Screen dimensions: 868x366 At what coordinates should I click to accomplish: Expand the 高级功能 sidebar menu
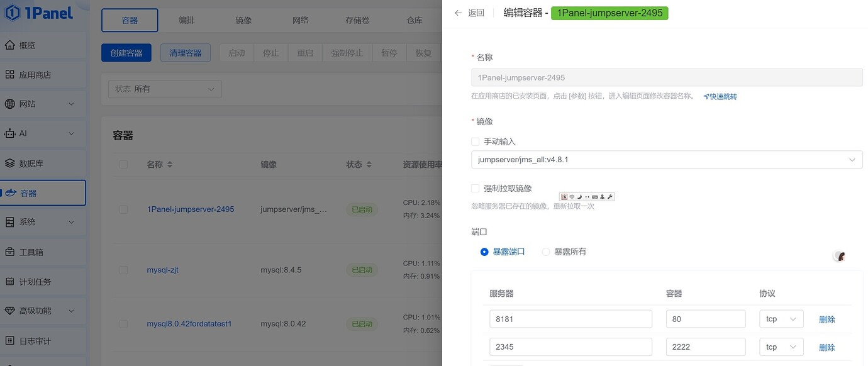pyautogui.click(x=36, y=311)
